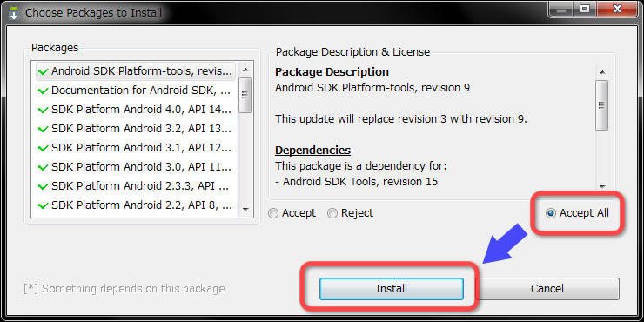This screenshot has height=322, width=644.
Task: Click green checkmark beside SDK Platform Android 2.3.3
Action: pyautogui.click(x=43, y=186)
